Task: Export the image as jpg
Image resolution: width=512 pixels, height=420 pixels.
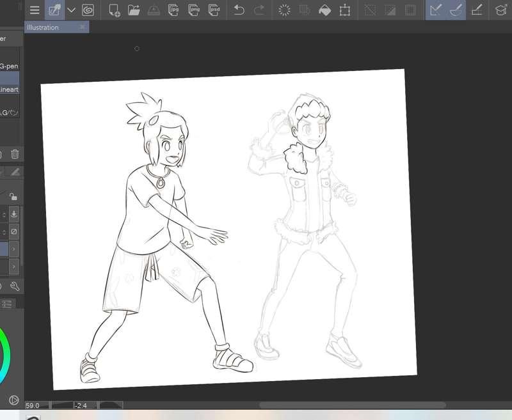Action: (173, 10)
